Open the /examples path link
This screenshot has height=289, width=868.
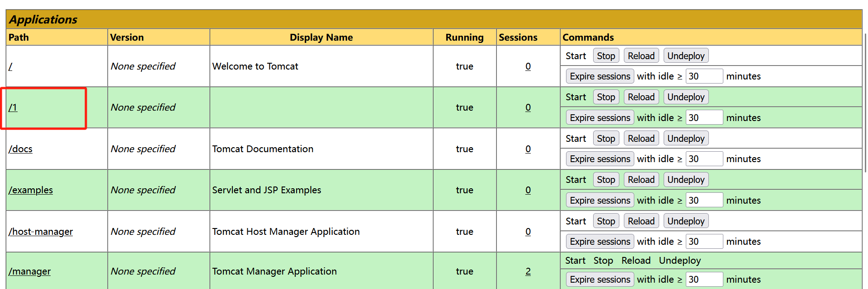point(31,190)
